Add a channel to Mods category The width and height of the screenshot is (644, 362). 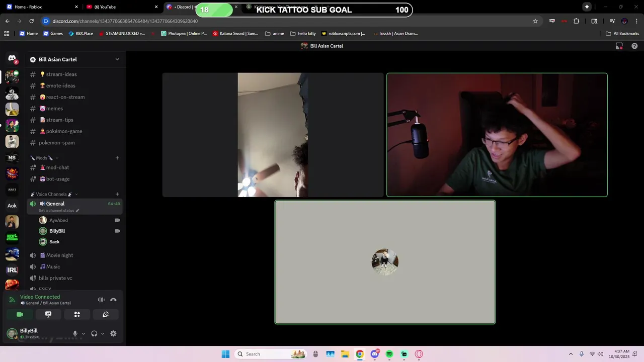117,158
